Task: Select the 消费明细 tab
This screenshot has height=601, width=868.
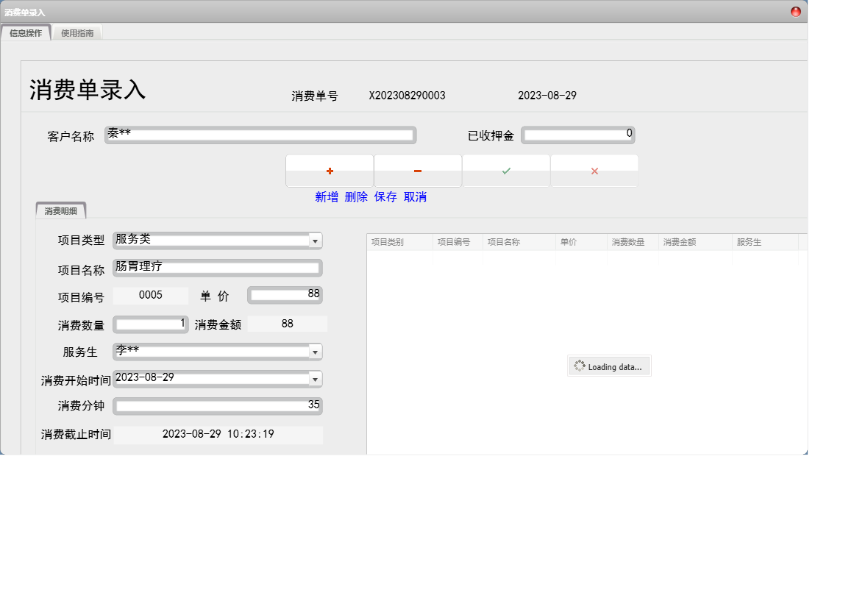Action: click(60, 211)
